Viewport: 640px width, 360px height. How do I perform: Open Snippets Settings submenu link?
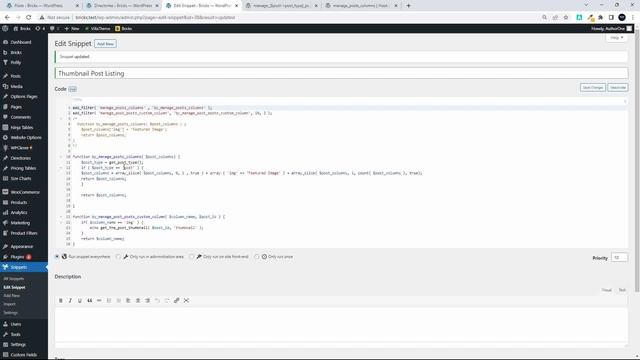(11, 313)
